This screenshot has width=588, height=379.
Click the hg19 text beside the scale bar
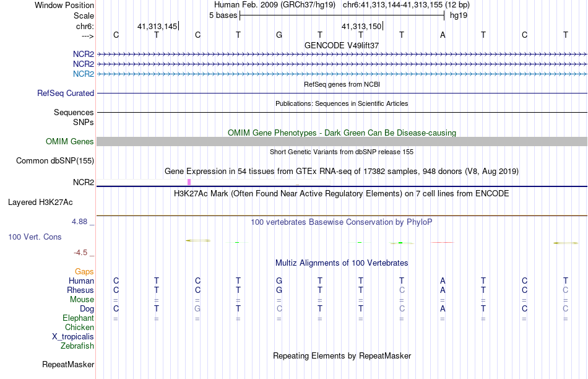click(x=458, y=15)
